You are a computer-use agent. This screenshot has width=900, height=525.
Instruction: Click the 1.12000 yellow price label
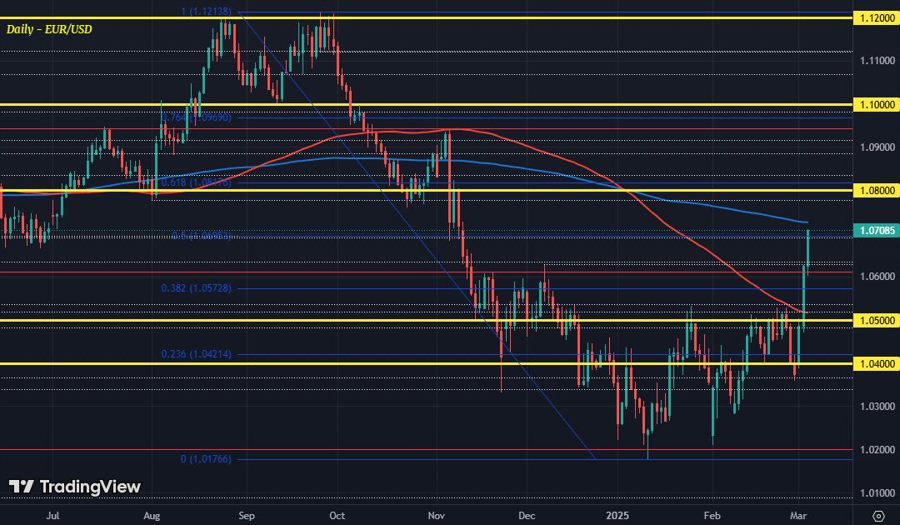[877, 18]
